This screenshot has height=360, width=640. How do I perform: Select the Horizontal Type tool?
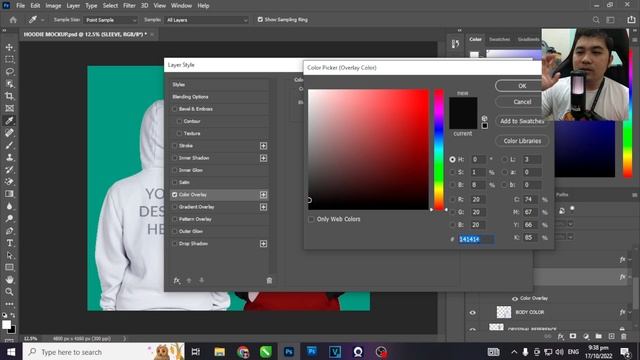click(9, 243)
